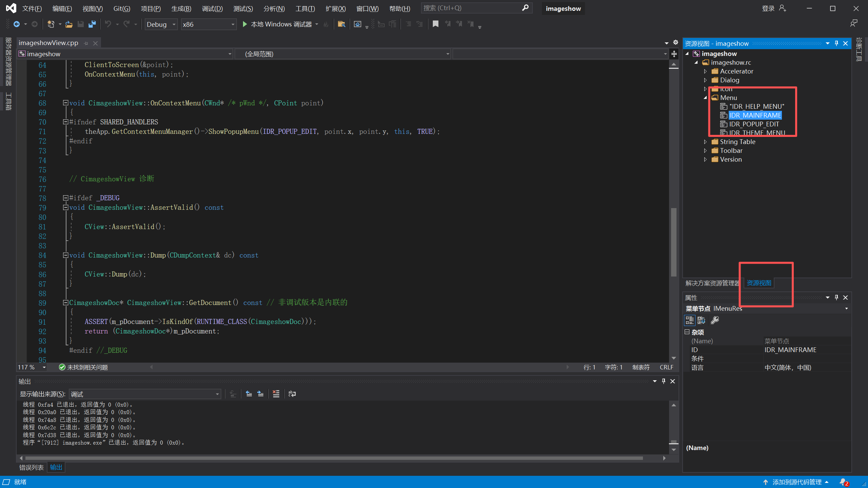Open the 编辑(E) menu
This screenshot has height=488, width=868.
[x=62, y=8]
